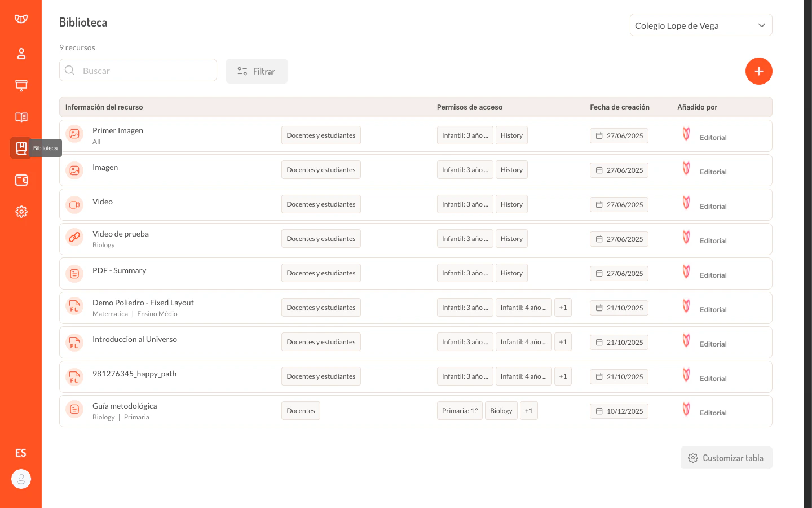
Task: Open settings gear in the sidebar
Action: (x=21, y=212)
